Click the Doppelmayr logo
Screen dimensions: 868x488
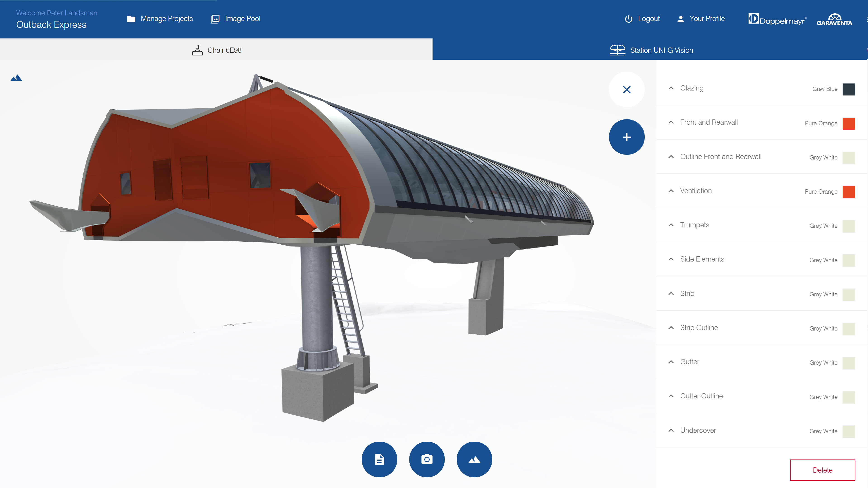[x=777, y=19]
